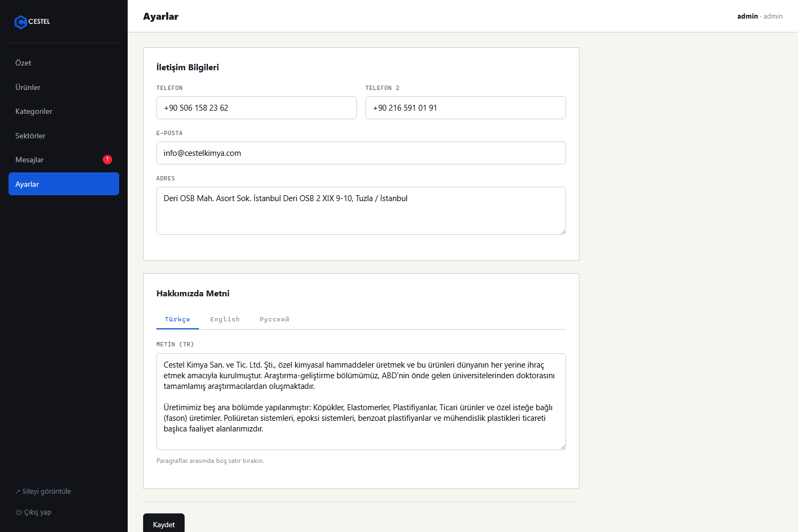
Task: Focus the Telefon input field
Action: 256,108
